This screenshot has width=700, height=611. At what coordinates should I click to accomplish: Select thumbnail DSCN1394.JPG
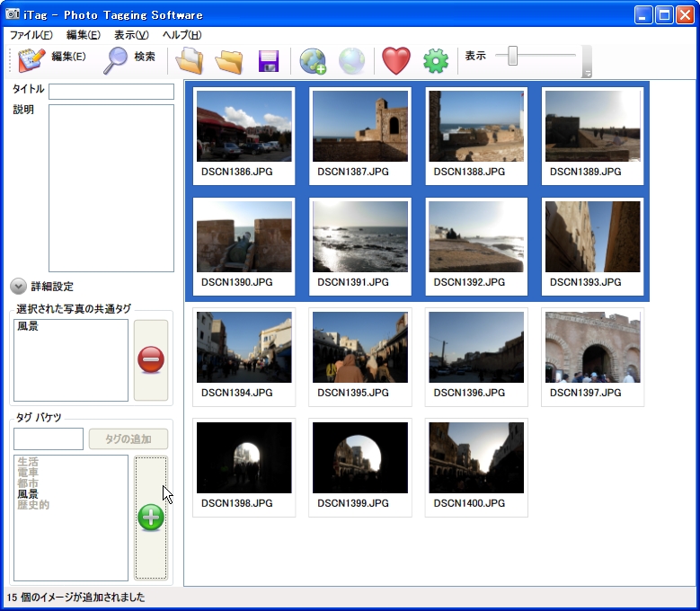(x=244, y=357)
